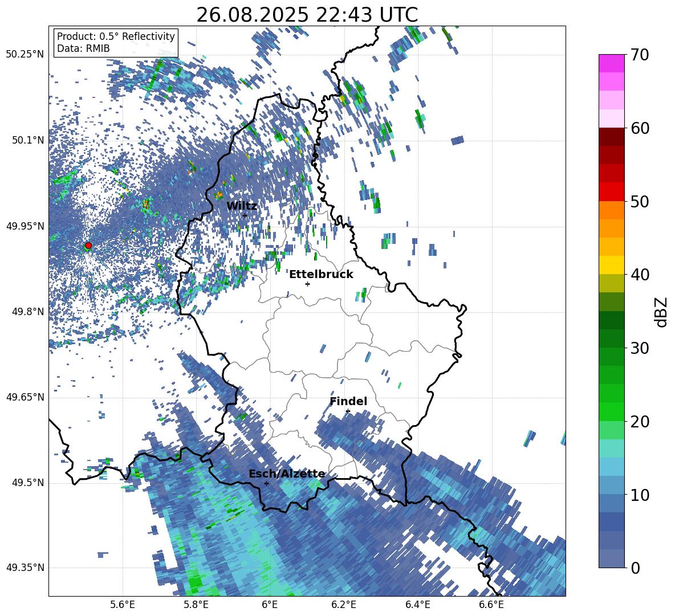675x616 pixels.
Task: Click the yellow colorbar segment near 40
Action: (x=611, y=265)
